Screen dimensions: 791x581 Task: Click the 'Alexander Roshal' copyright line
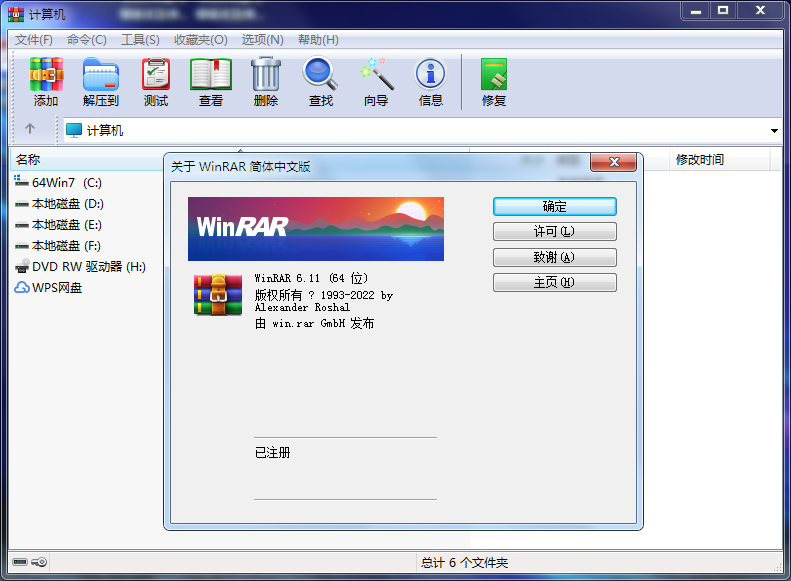coord(302,308)
